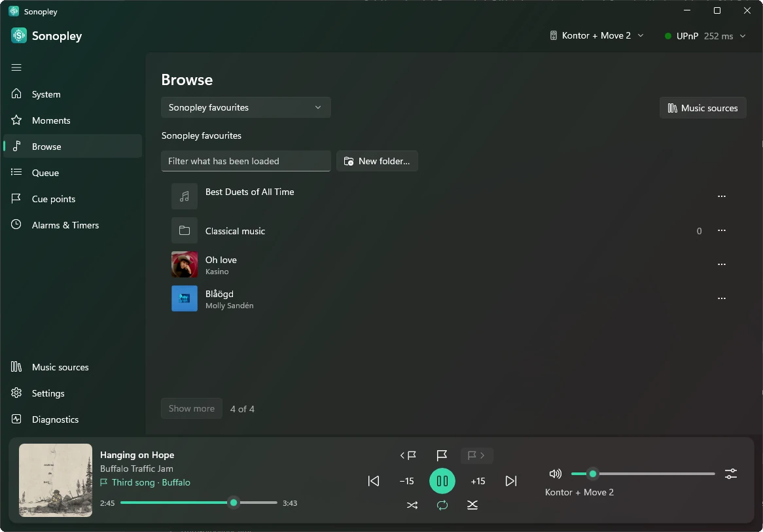Open Diagnostics page
This screenshot has width=763, height=532.
(x=73, y=419)
